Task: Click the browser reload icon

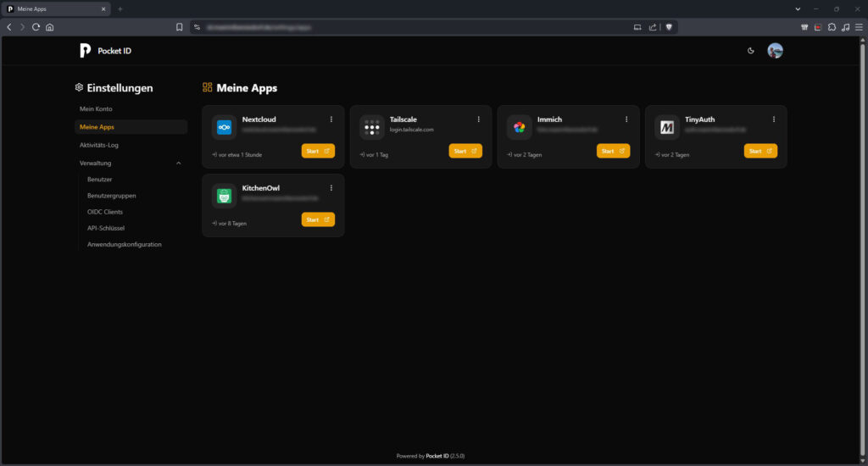Action: coord(36,27)
